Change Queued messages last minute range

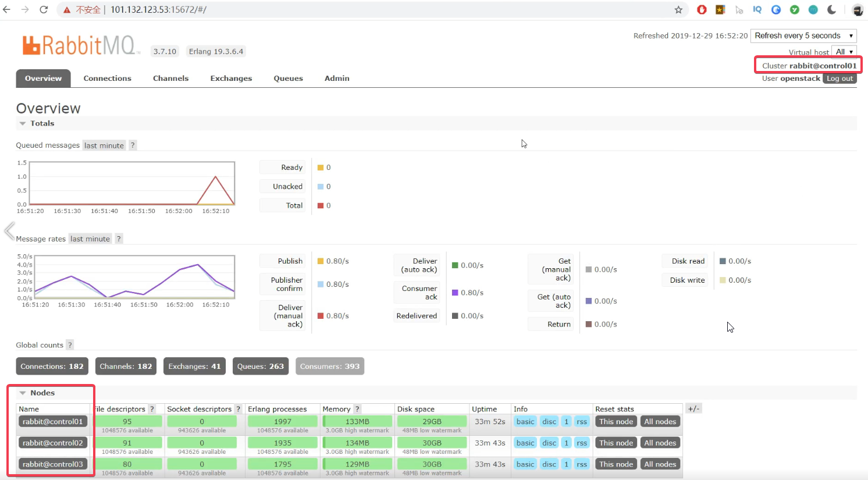pyautogui.click(x=104, y=145)
